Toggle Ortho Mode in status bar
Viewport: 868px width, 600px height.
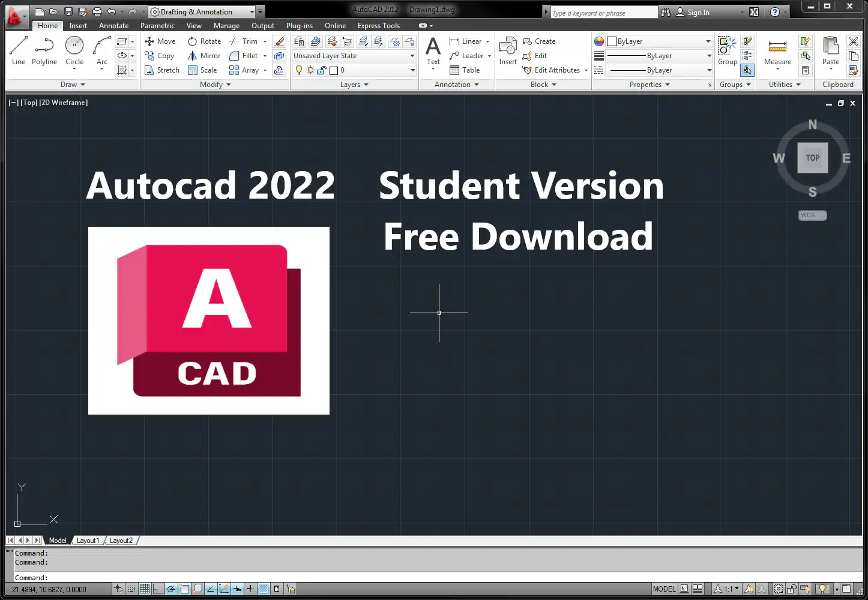point(158,589)
